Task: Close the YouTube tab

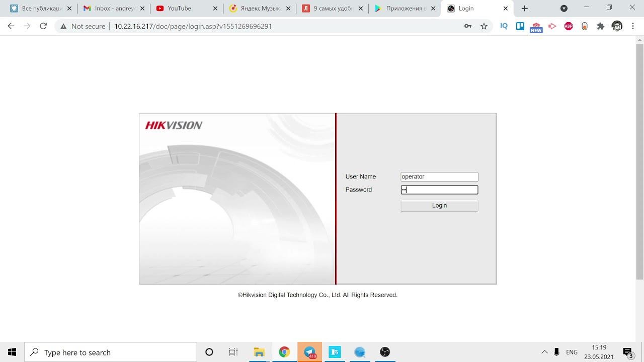Action: [215, 9]
